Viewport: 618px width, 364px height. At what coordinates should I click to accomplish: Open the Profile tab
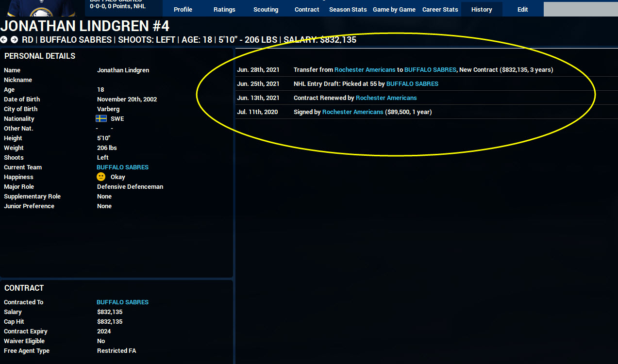click(x=183, y=9)
